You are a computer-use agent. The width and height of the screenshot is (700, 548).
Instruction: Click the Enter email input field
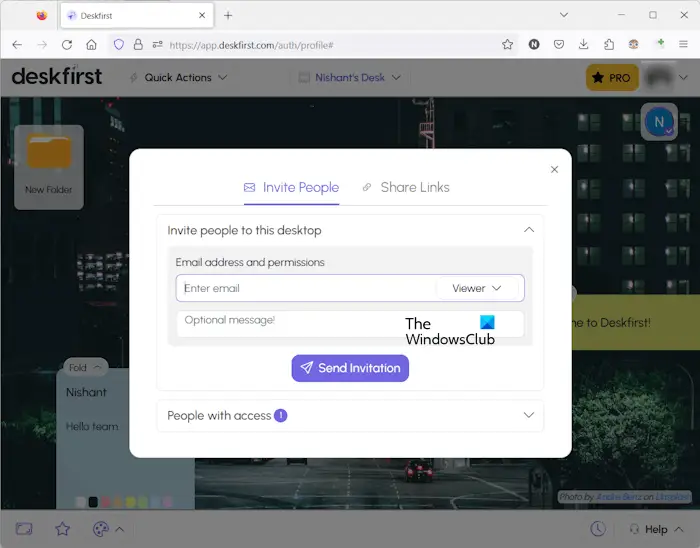click(306, 288)
